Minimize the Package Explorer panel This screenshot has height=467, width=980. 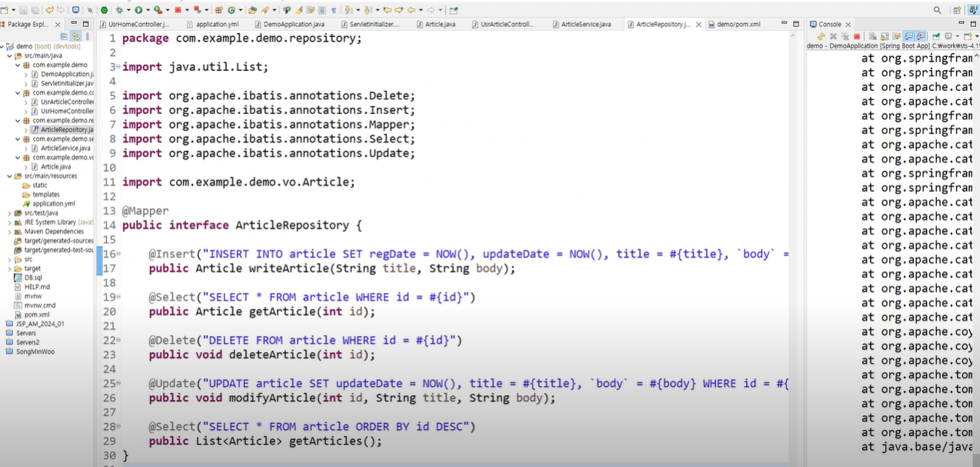(74, 24)
